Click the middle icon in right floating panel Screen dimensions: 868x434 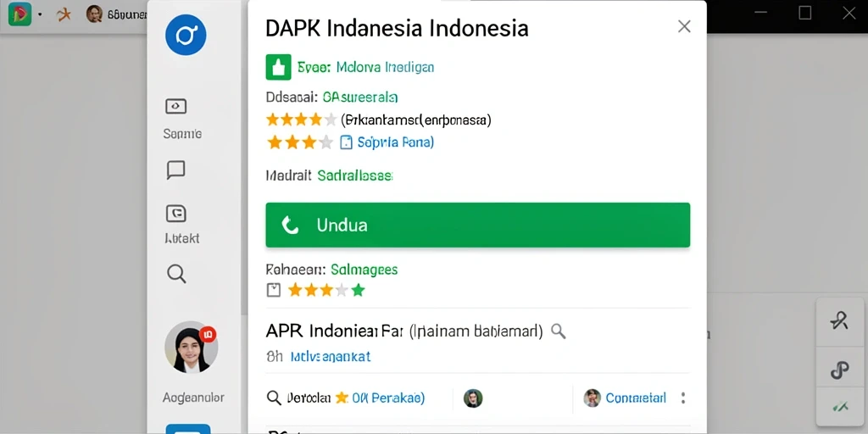click(x=840, y=370)
